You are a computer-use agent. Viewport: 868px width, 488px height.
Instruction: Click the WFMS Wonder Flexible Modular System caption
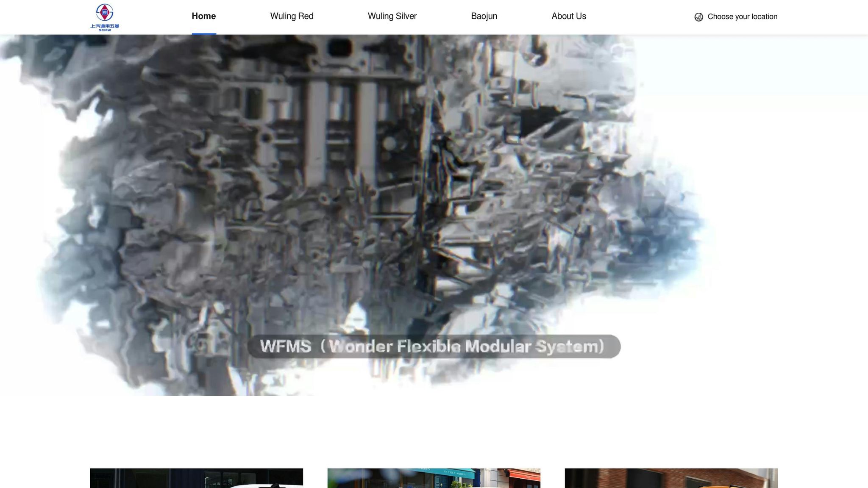(434, 347)
